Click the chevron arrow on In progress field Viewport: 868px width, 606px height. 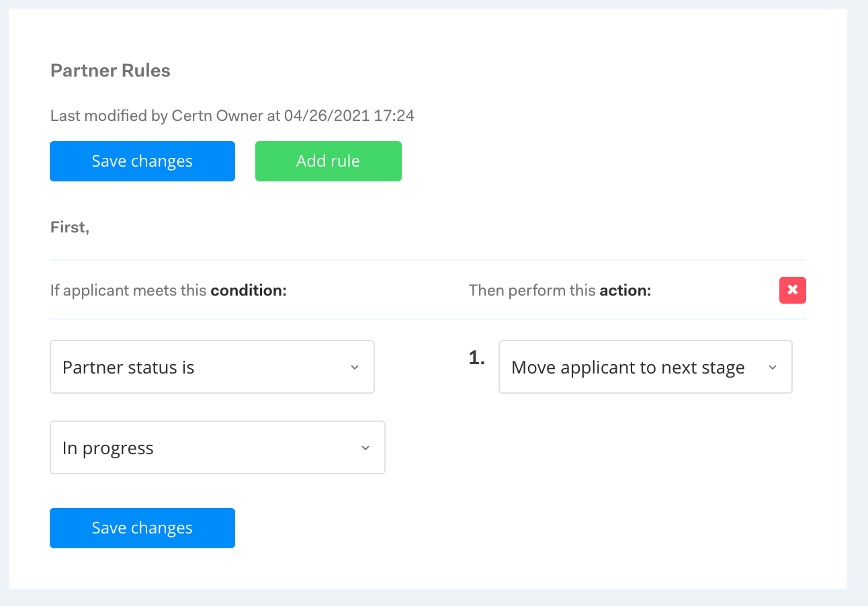tap(365, 448)
